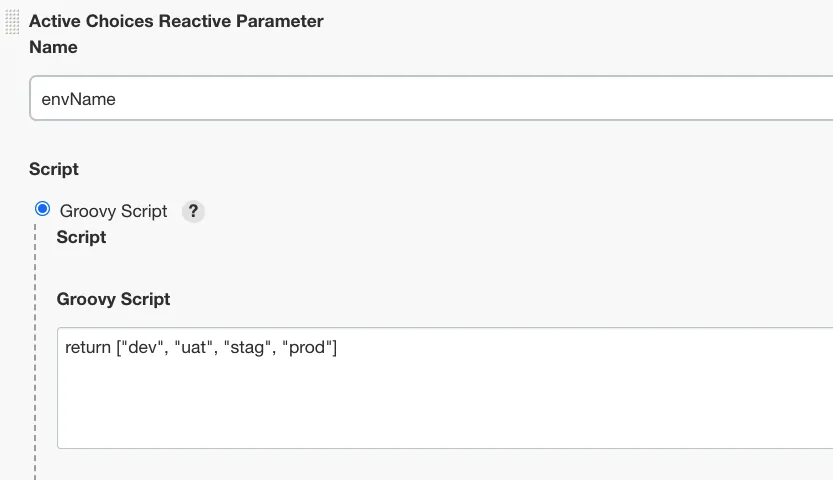Image resolution: width=833 pixels, height=480 pixels.
Task: Click the dashed vertical line below the radio button
Action: tap(35, 350)
